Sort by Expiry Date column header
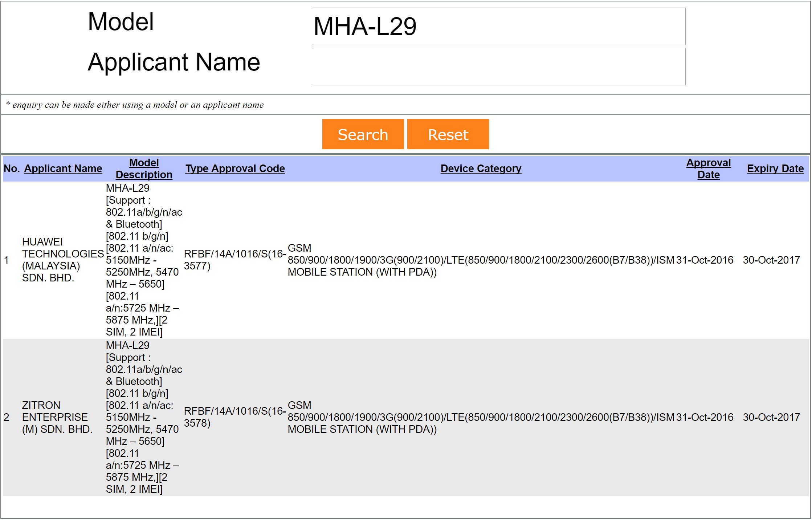Image resolution: width=812 pixels, height=520 pixels. pos(775,168)
